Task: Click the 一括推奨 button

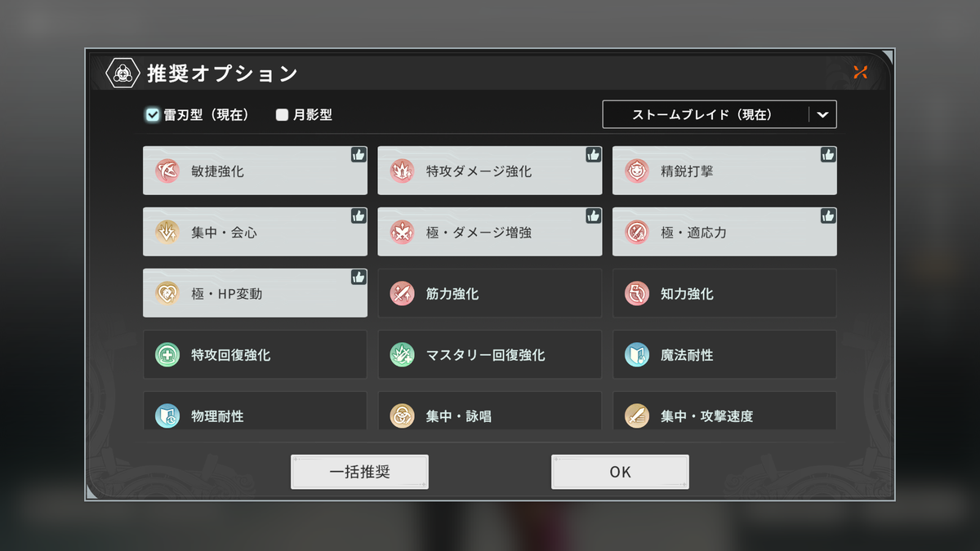Action: pos(359,472)
